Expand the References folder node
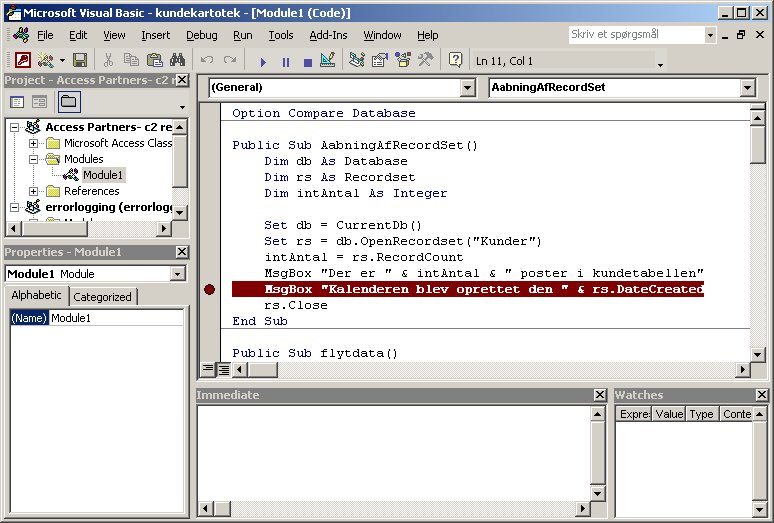The image size is (774, 523). tap(35, 191)
